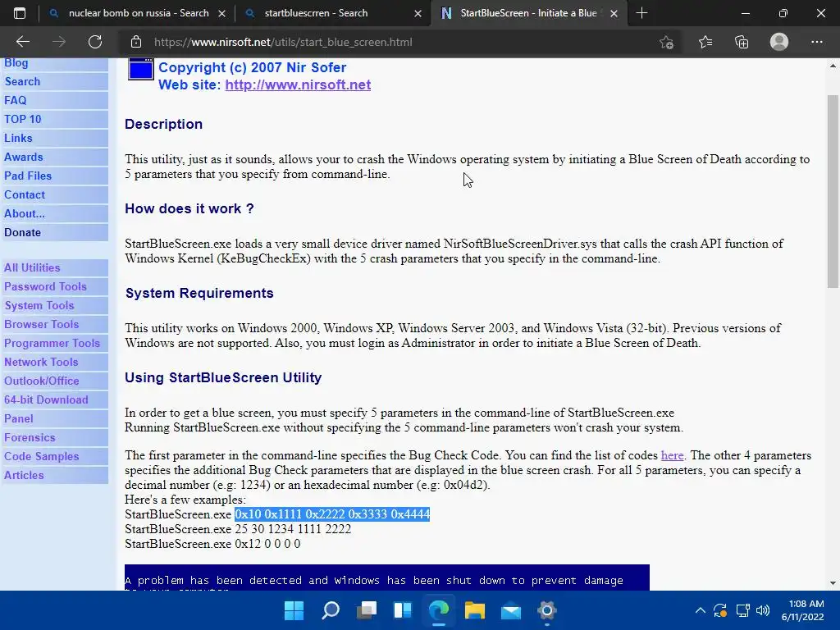Close the StartBlueScreen tab
Screen dimensions: 840x630
coord(614,13)
